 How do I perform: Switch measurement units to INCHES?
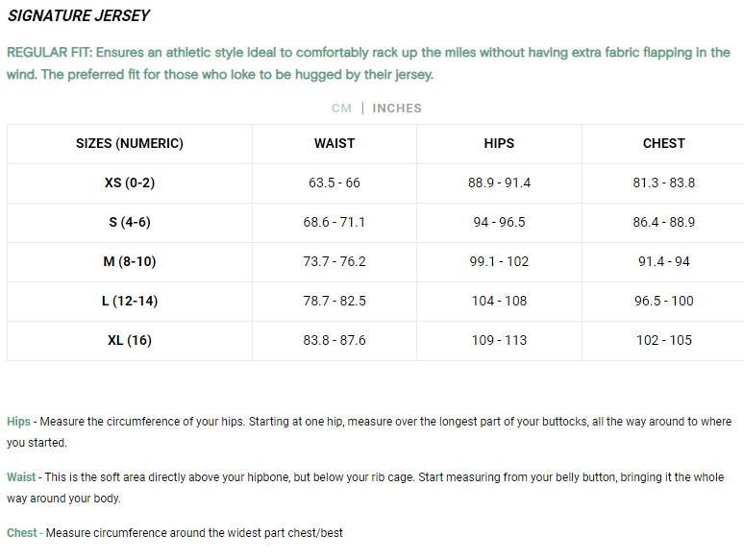(x=397, y=108)
